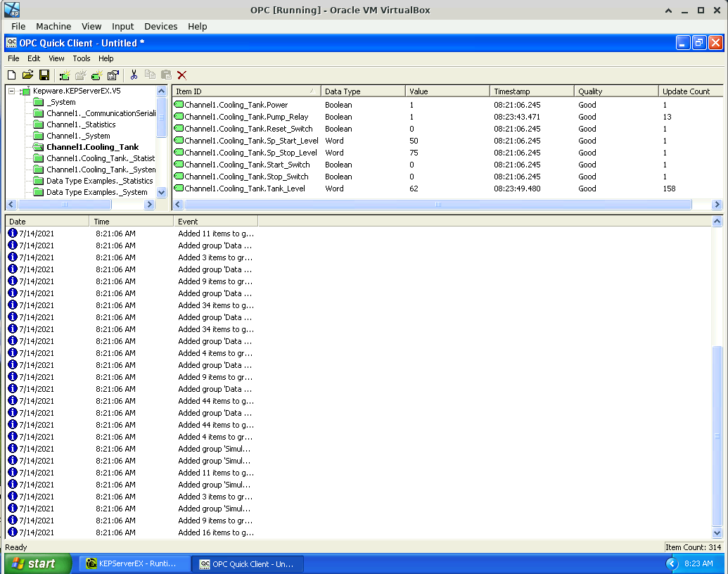This screenshot has width=728, height=574.
Task: Click the tree panel's scroll-down arrow
Action: 161,192
